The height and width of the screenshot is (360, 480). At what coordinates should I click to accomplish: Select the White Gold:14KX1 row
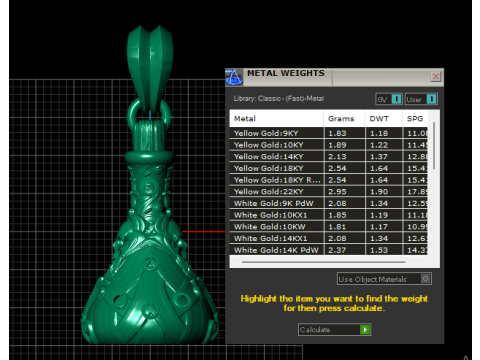(x=328, y=238)
